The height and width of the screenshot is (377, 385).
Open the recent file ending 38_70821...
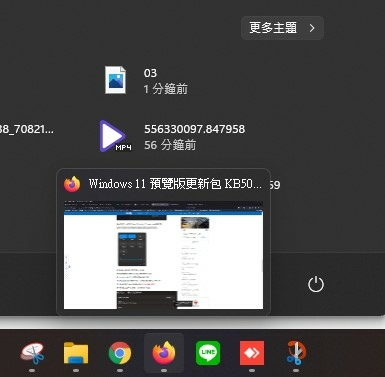[27, 129]
